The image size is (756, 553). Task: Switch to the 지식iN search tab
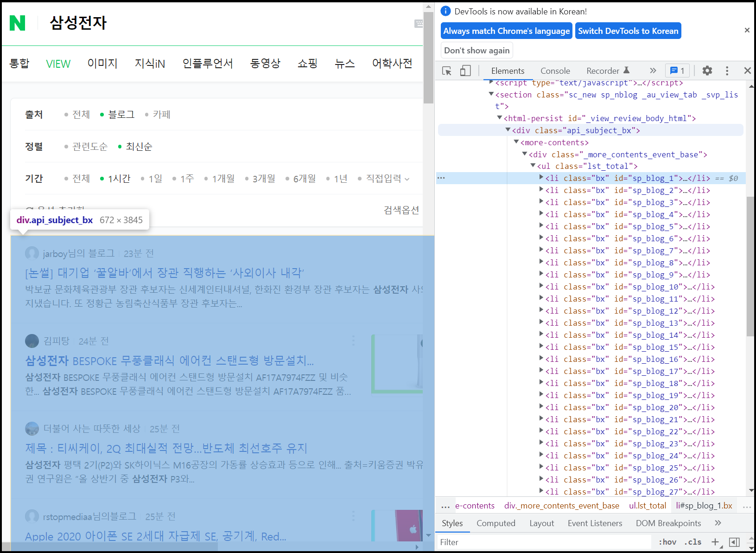tap(150, 64)
